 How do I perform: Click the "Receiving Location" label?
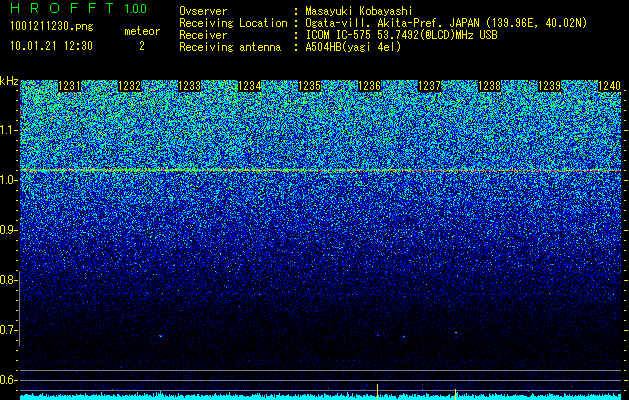click(x=233, y=23)
